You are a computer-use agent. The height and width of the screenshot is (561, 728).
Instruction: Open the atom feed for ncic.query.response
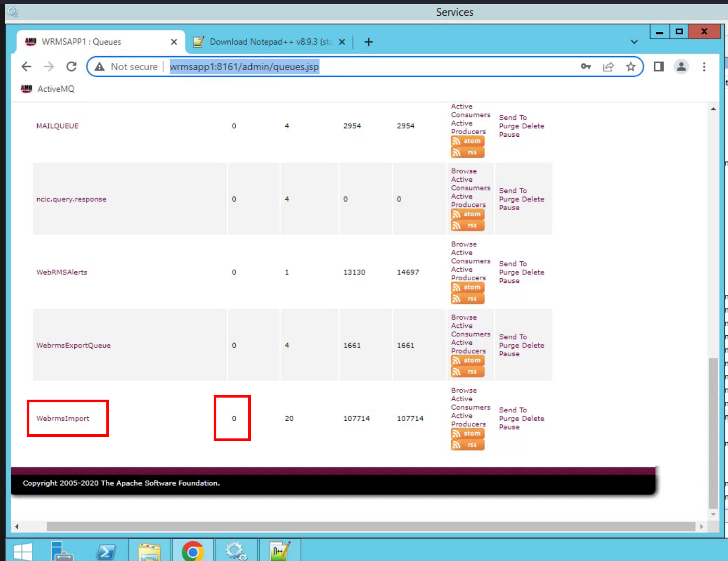468,214
